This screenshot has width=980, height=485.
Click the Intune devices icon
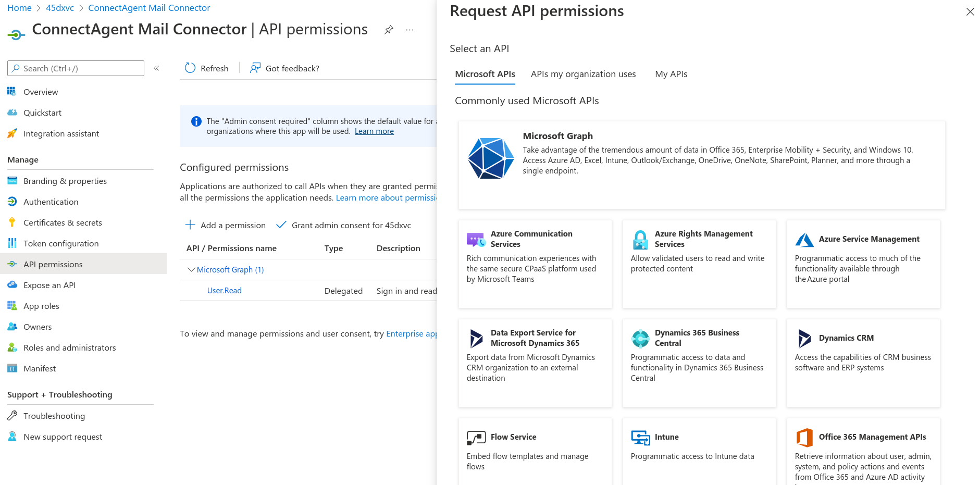[640, 438]
